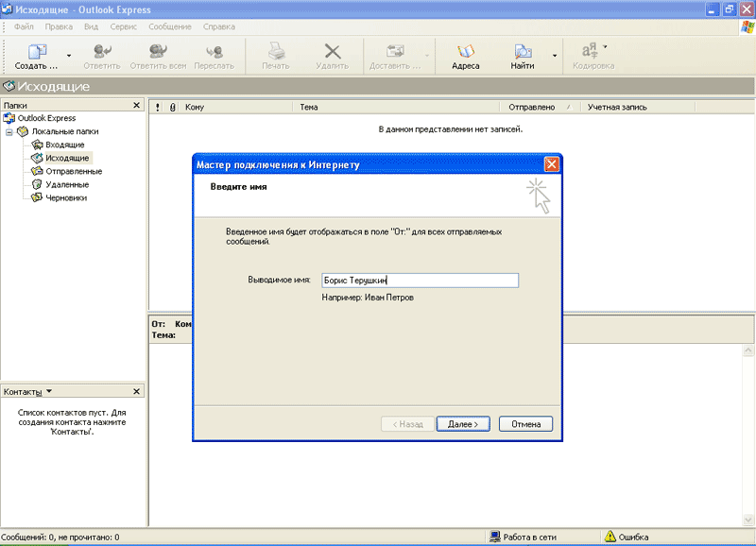756x546 pixels.
Task: Select Outlook Express root in folder tree
Action: click(46, 118)
